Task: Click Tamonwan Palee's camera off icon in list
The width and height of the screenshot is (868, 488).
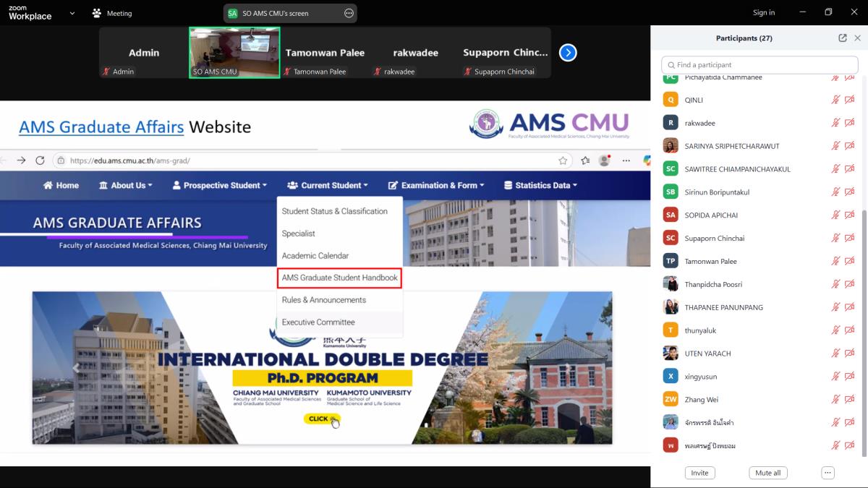Action: pos(850,261)
